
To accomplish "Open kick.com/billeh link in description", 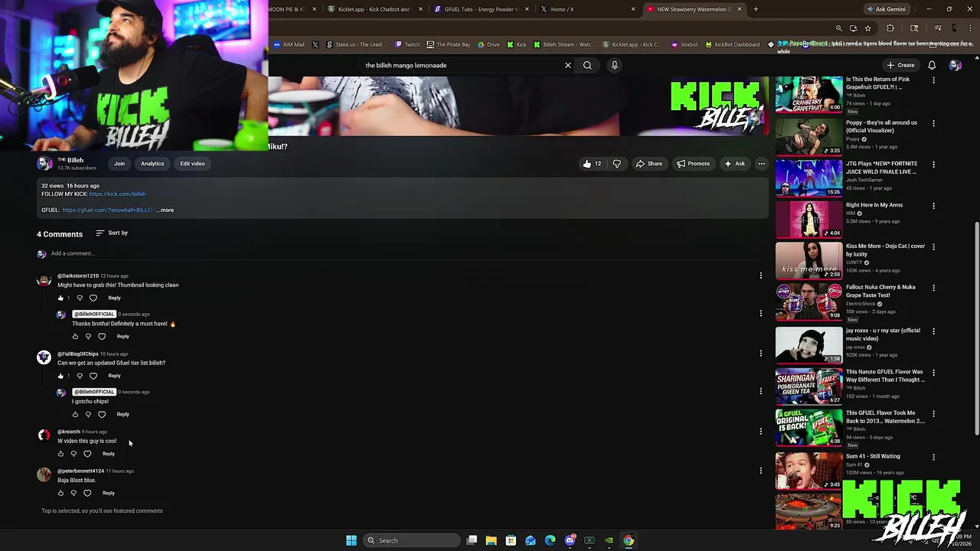I will (x=117, y=194).
